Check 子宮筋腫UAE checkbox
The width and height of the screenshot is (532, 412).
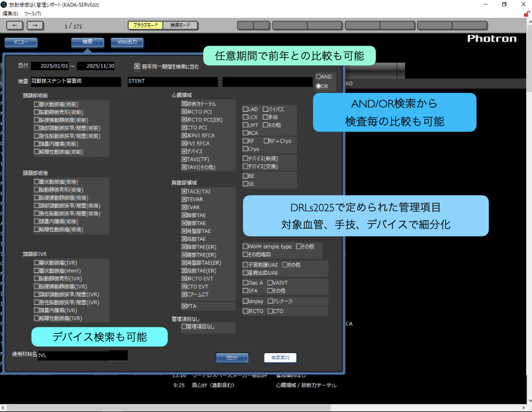click(x=245, y=265)
